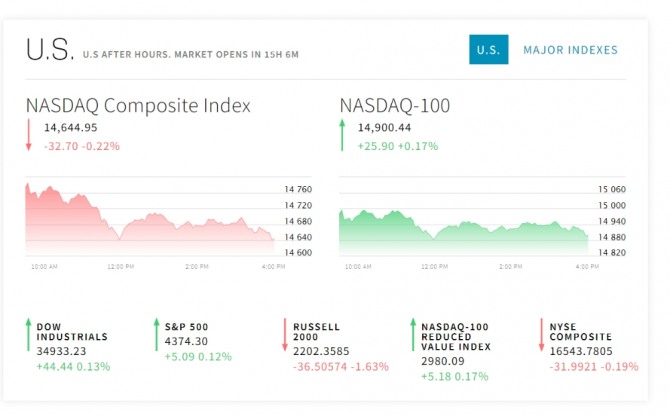670x416 pixels.
Task: Click the green up arrow beside NASDAQ-100
Action: (x=342, y=135)
